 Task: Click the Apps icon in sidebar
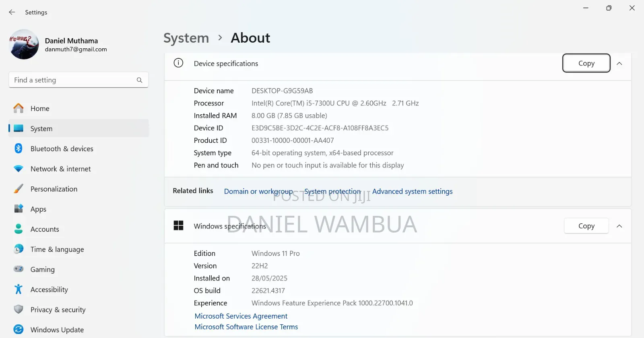tap(19, 209)
